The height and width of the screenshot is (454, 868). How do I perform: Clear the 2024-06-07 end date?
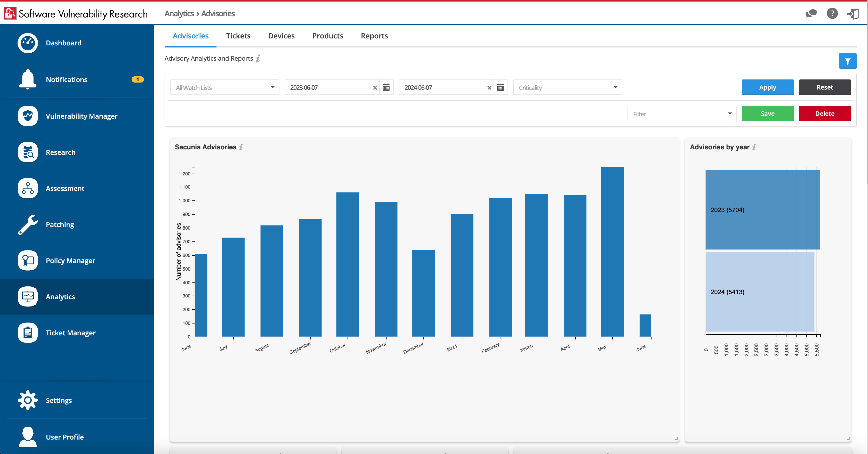[489, 87]
